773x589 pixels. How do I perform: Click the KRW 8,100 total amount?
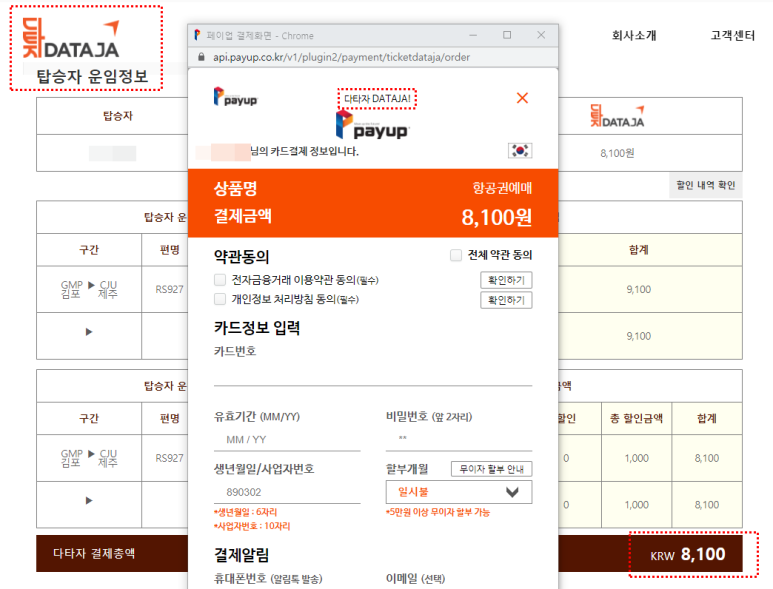coord(688,554)
